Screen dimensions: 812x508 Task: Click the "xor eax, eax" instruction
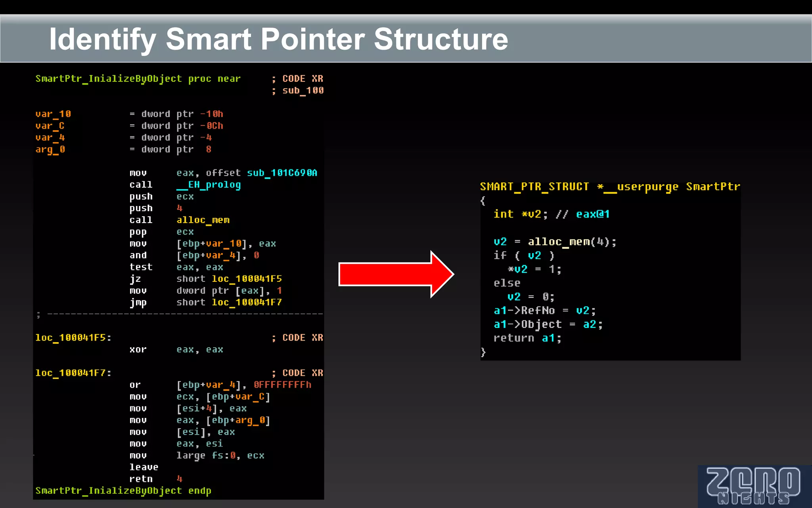pyautogui.click(x=176, y=350)
